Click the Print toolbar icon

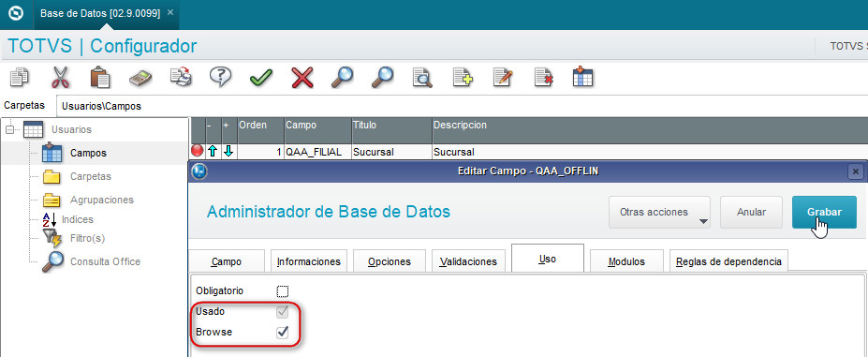tap(181, 77)
